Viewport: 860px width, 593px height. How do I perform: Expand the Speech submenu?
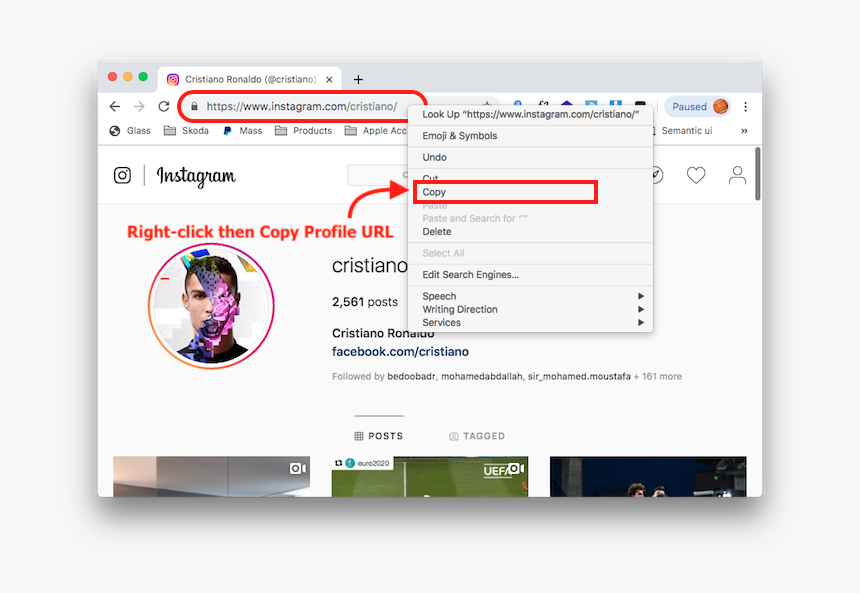438,296
